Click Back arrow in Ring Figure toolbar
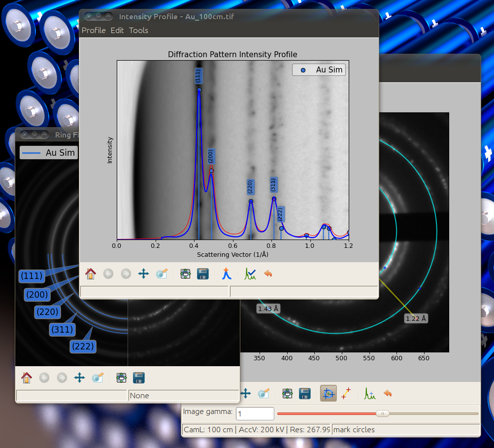This screenshot has width=494, height=448. tap(44, 378)
